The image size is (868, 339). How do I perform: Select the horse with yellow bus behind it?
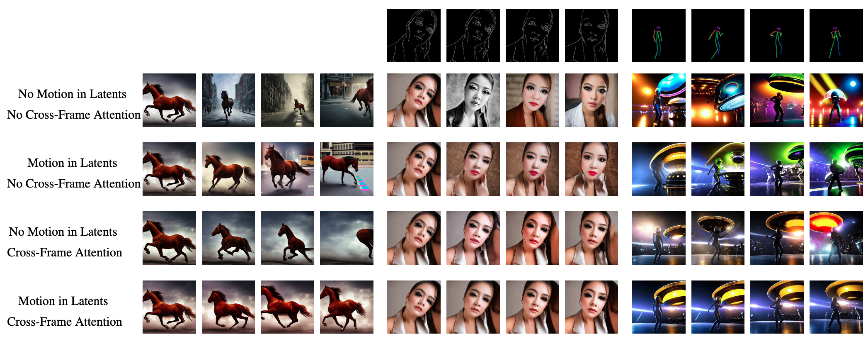tap(287, 169)
